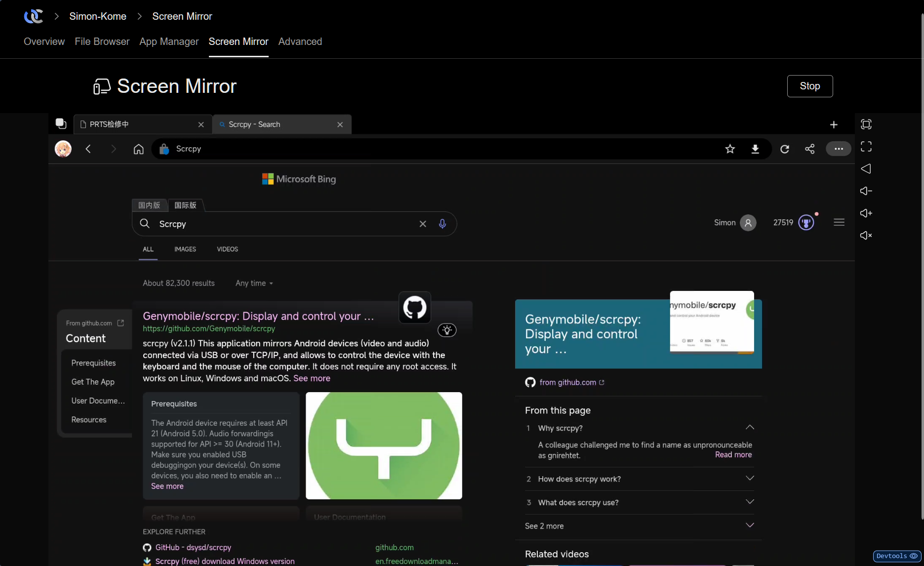Viewport: 924px width, 566px height.
Task: Refresh the current page
Action: [785, 149]
